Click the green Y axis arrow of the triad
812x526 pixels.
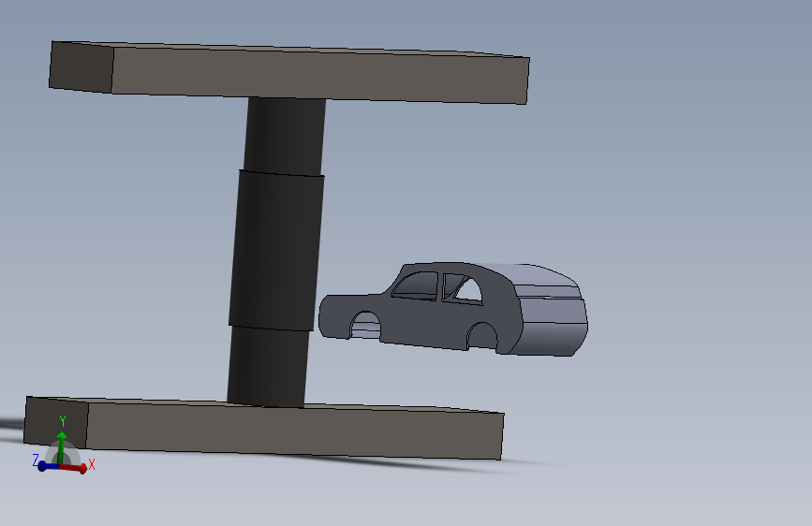[62, 446]
